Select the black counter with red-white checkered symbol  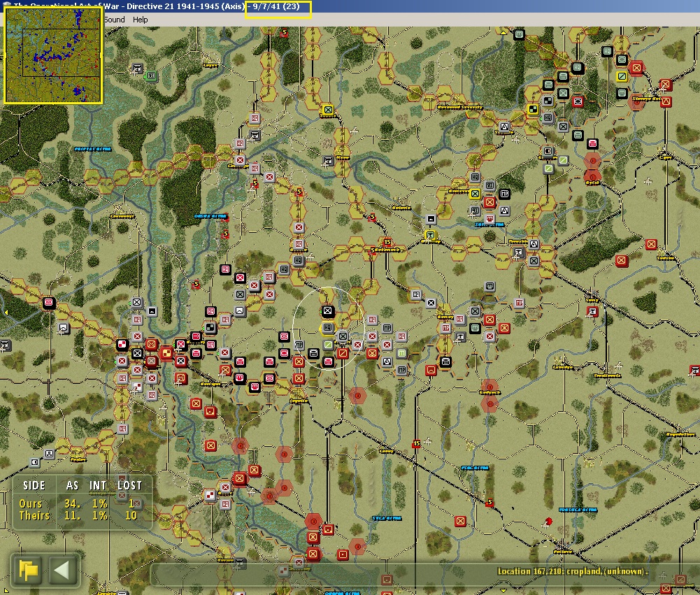click(122, 345)
